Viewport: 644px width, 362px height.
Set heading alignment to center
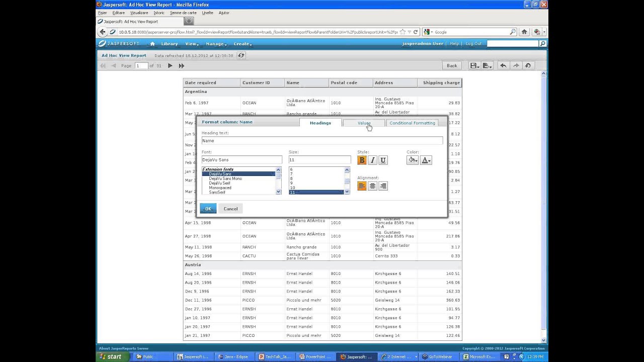[x=372, y=186]
